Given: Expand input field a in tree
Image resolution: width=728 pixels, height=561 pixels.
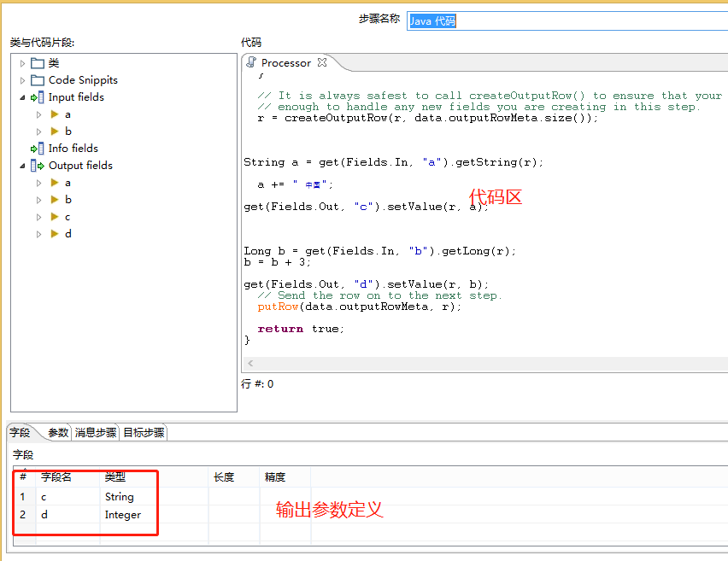Looking at the screenshot, I should pos(39,114).
